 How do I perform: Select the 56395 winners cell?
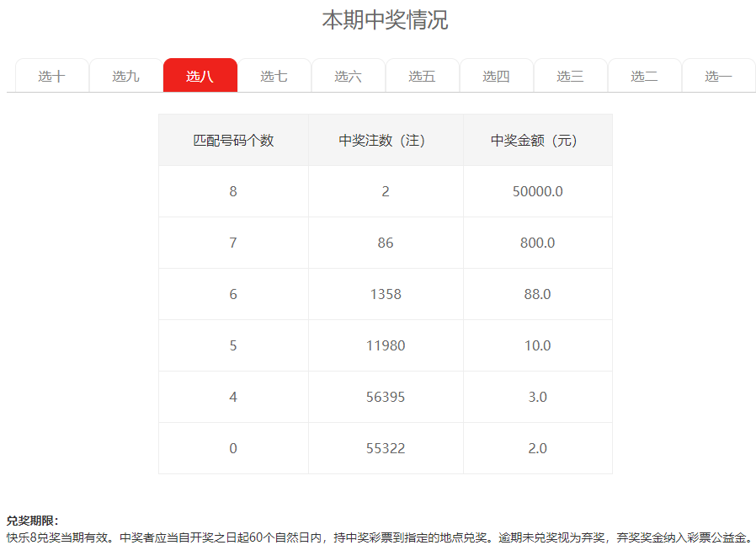pyautogui.click(x=386, y=398)
